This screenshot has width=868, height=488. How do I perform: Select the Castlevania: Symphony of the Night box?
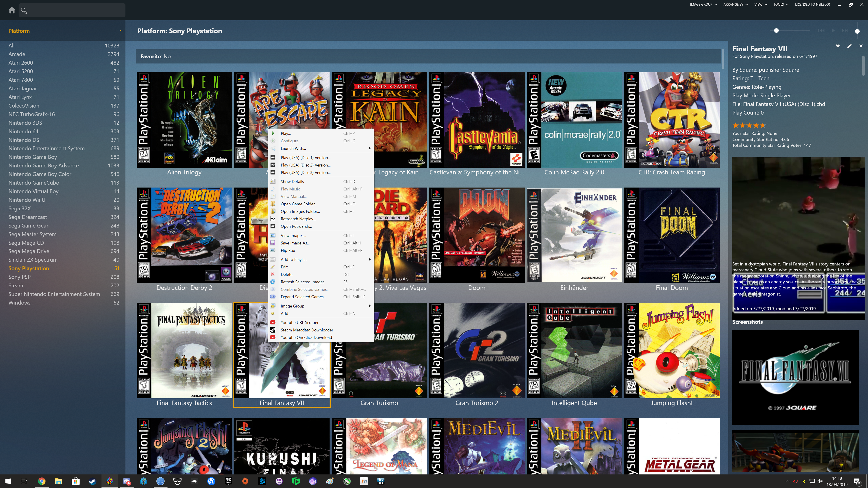tap(476, 120)
